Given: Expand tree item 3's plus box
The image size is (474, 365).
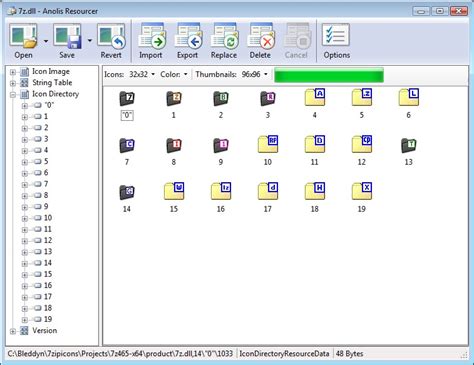Looking at the screenshot, I should [x=24, y=140].
